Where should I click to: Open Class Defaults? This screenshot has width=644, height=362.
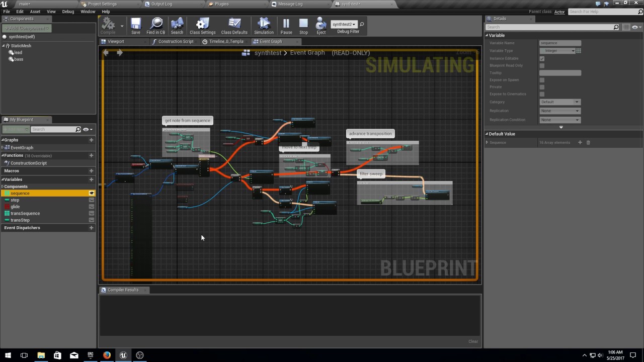click(234, 26)
